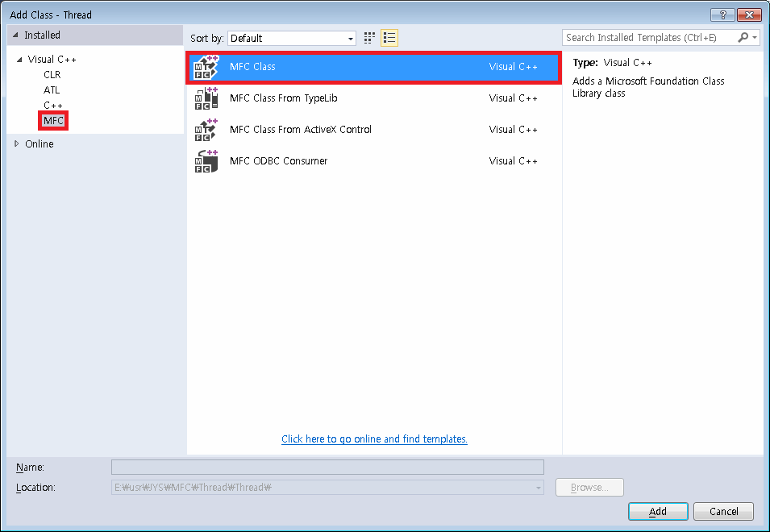Select C++ category in the tree

pos(53,105)
